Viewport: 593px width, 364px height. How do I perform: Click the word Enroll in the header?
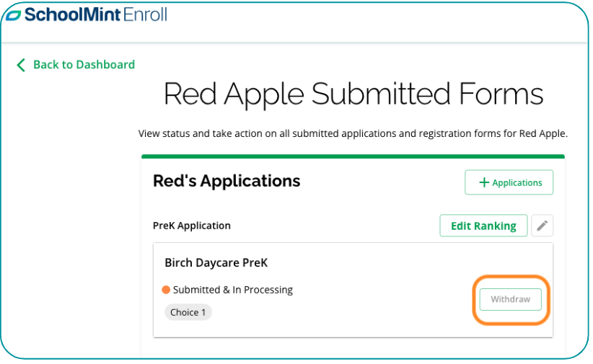pyautogui.click(x=144, y=14)
